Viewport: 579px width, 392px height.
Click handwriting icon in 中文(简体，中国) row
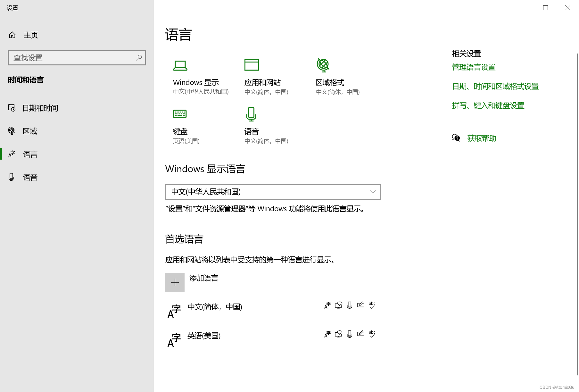(x=361, y=305)
